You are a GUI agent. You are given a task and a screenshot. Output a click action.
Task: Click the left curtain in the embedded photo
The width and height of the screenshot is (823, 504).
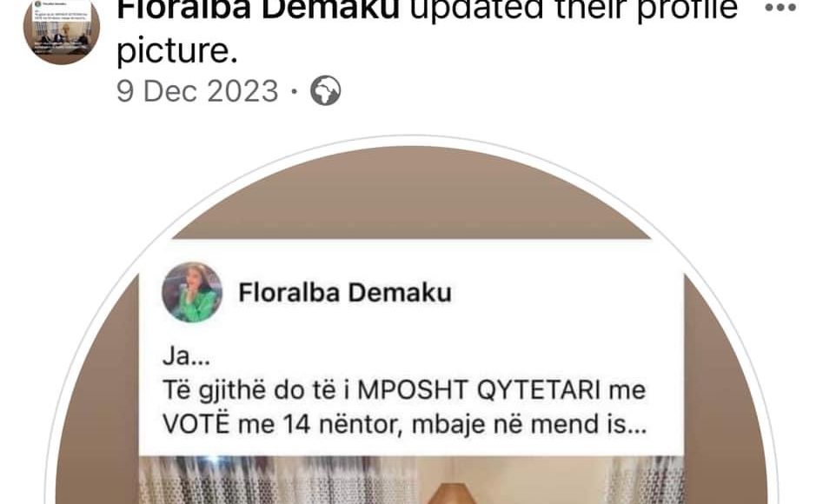tap(278, 480)
